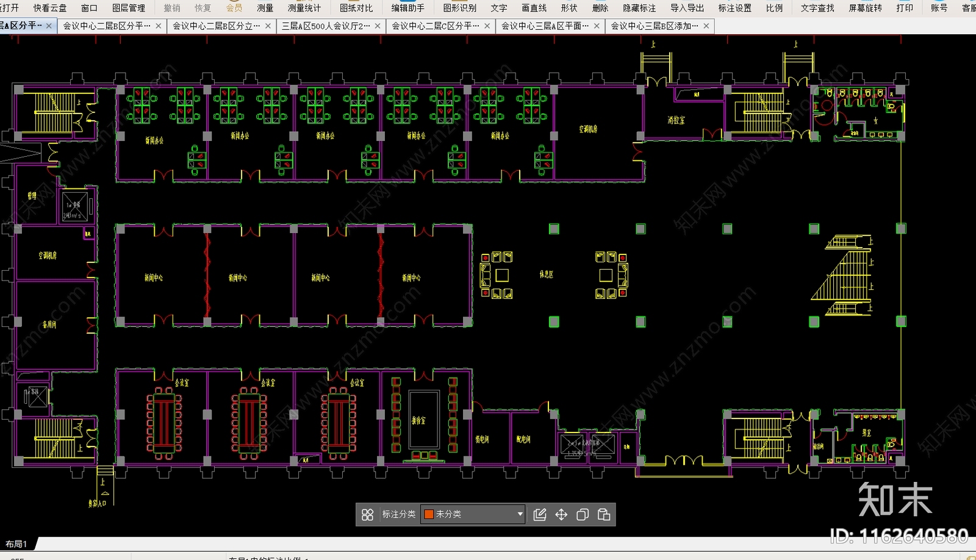
Task: Open 测量统计 measurement statistics
Action: [304, 8]
